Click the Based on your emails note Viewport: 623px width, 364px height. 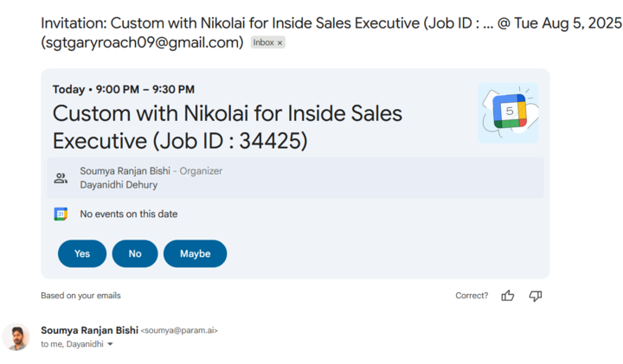pos(80,296)
